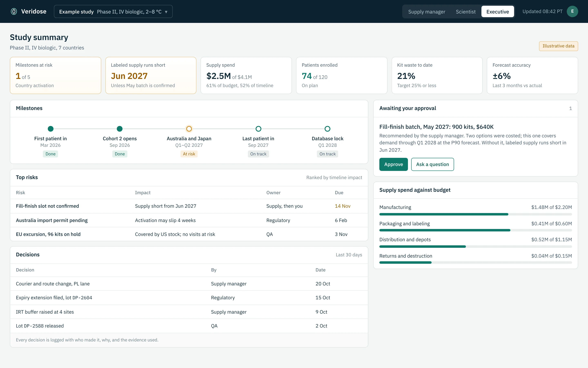588x368 pixels.
Task: Open Labeled supply runs short card
Action: pos(151,75)
